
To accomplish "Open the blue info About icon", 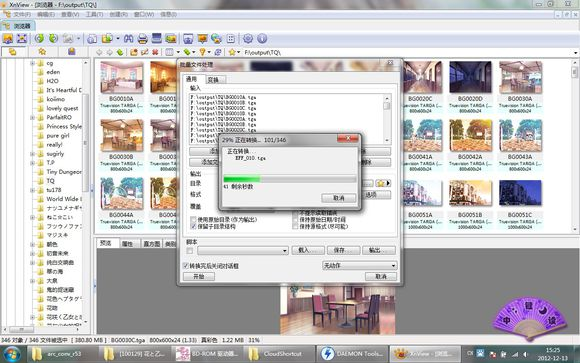I will (x=262, y=38).
